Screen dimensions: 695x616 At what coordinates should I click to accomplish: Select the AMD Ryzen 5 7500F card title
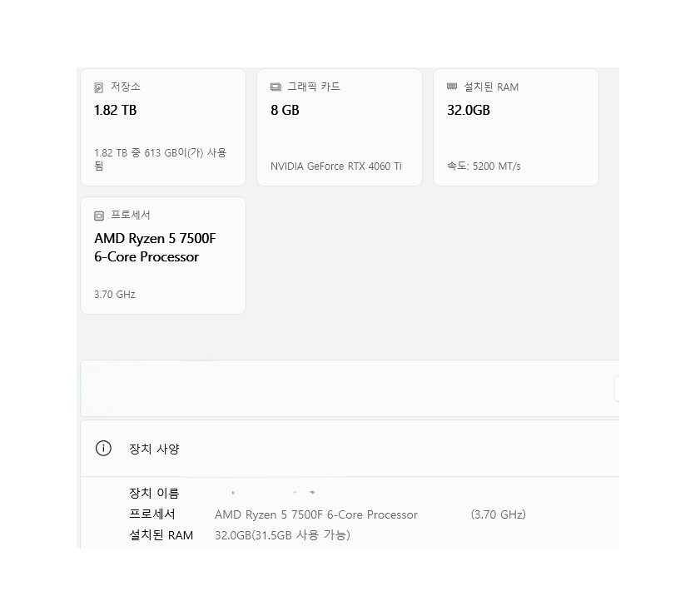pyautogui.click(x=155, y=247)
